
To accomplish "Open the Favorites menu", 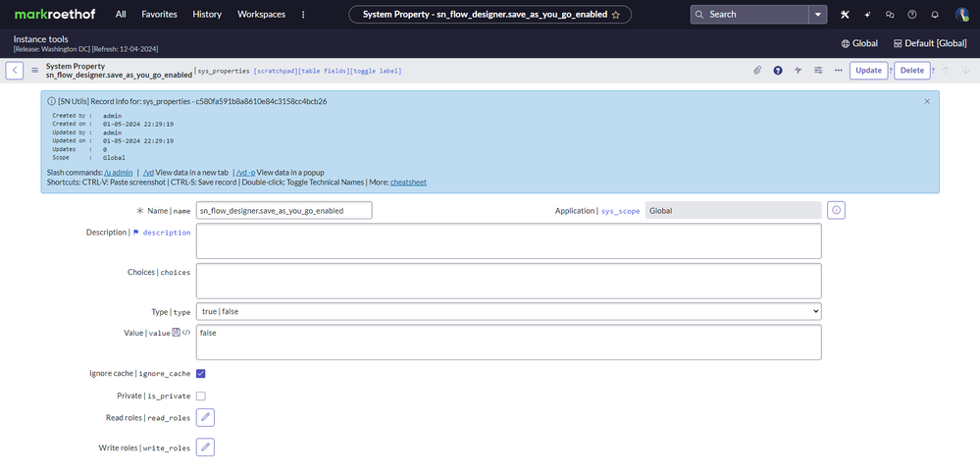I will click(159, 15).
